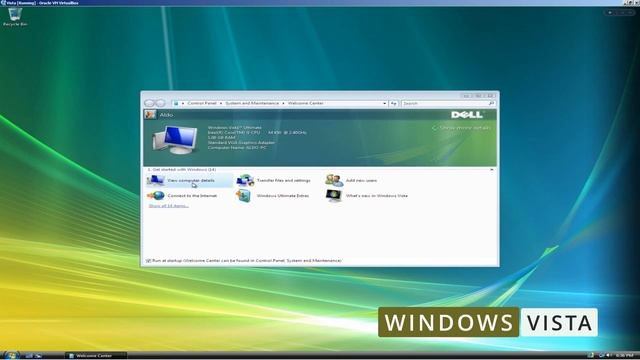
Task: Click the address bar refresh button
Action: (393, 104)
